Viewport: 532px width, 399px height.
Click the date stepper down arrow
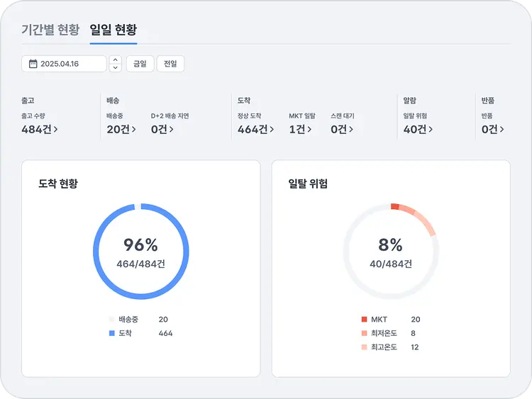pos(116,68)
